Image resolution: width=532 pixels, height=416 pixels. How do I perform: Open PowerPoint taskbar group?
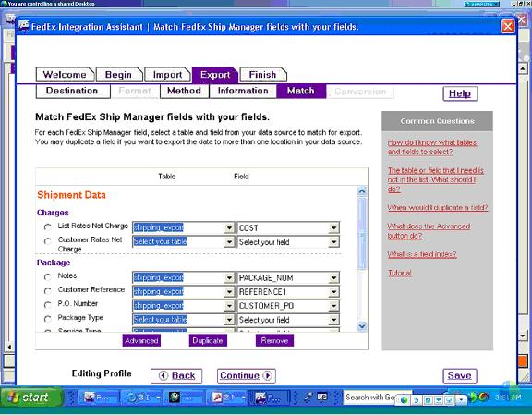click(x=227, y=398)
